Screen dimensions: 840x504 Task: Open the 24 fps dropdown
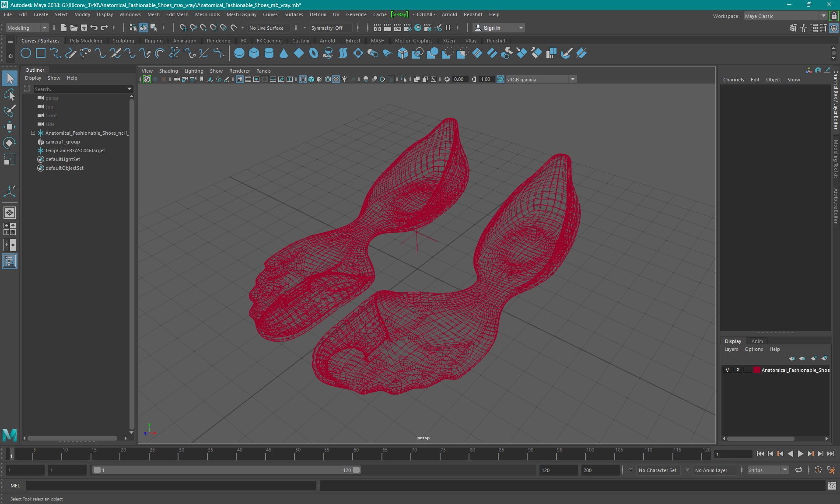pos(768,470)
